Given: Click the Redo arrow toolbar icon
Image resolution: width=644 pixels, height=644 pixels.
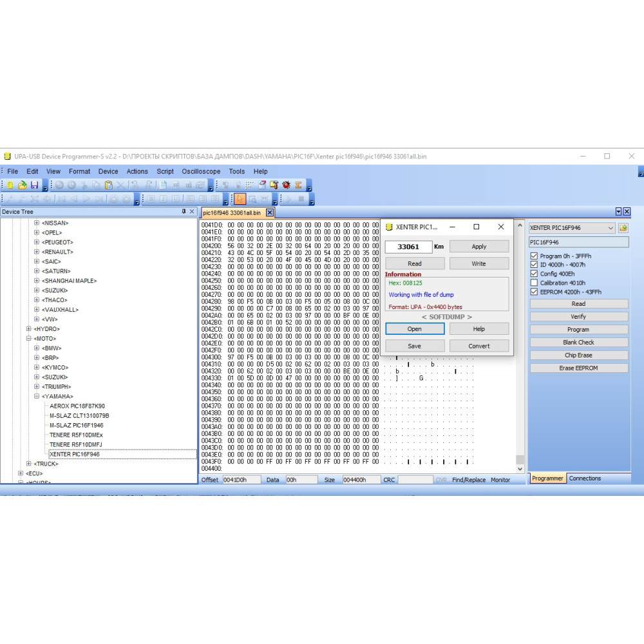Looking at the screenshot, I should pyautogui.click(x=72, y=185).
